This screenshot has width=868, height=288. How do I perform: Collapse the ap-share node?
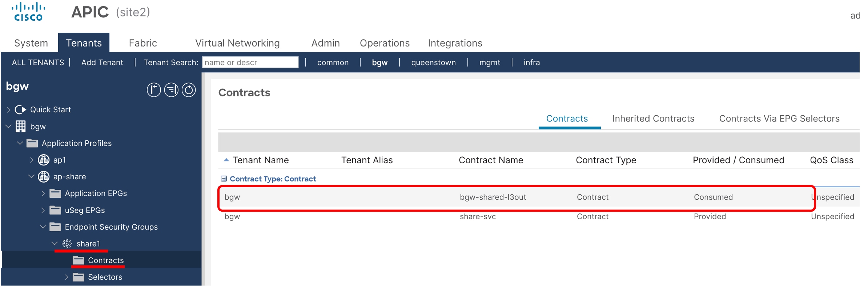[x=32, y=176]
